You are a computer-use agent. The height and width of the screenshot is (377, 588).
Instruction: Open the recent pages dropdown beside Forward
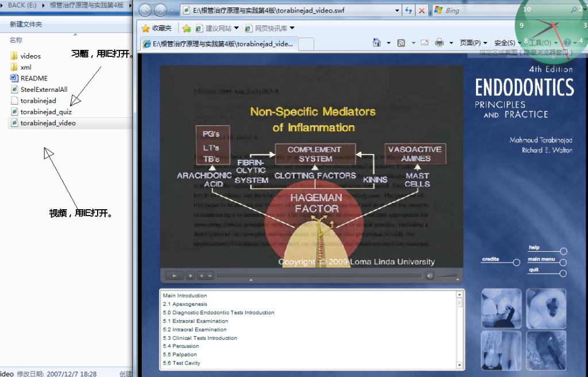172,10
